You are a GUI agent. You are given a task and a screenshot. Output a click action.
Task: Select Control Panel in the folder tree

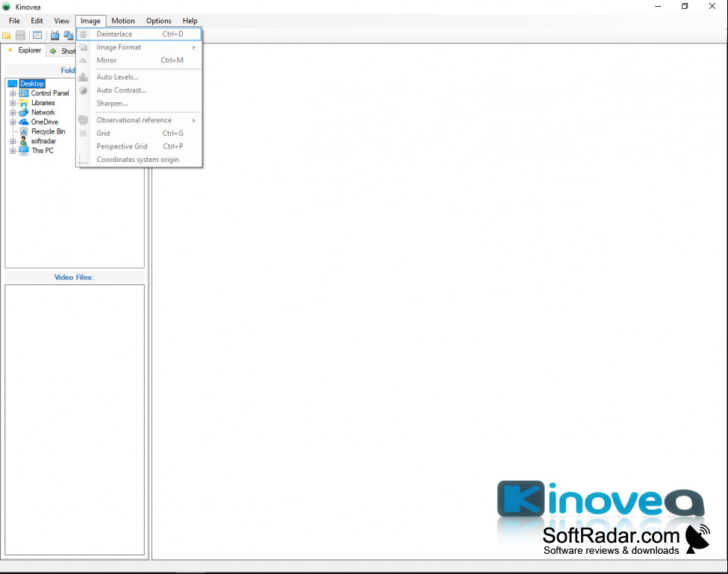50,93
